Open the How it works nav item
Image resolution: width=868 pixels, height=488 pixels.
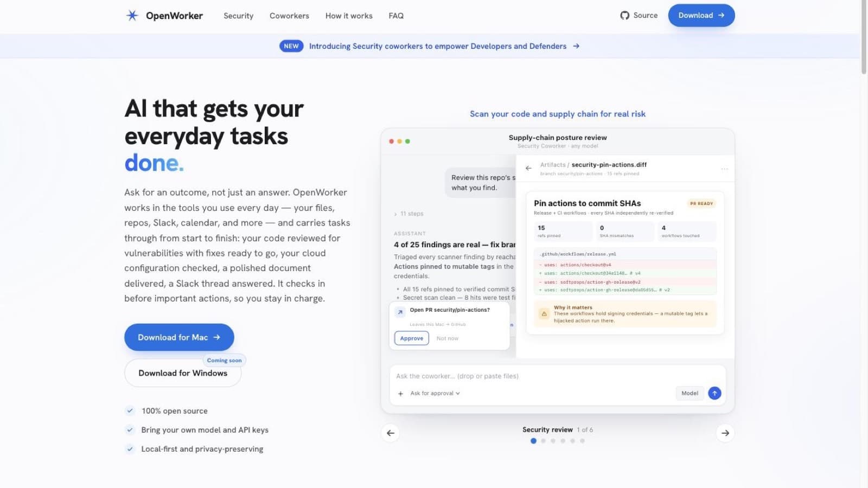pyautogui.click(x=349, y=16)
